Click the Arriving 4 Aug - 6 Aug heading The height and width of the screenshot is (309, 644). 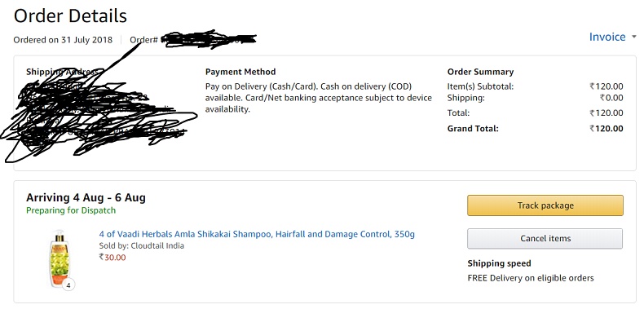click(x=86, y=197)
